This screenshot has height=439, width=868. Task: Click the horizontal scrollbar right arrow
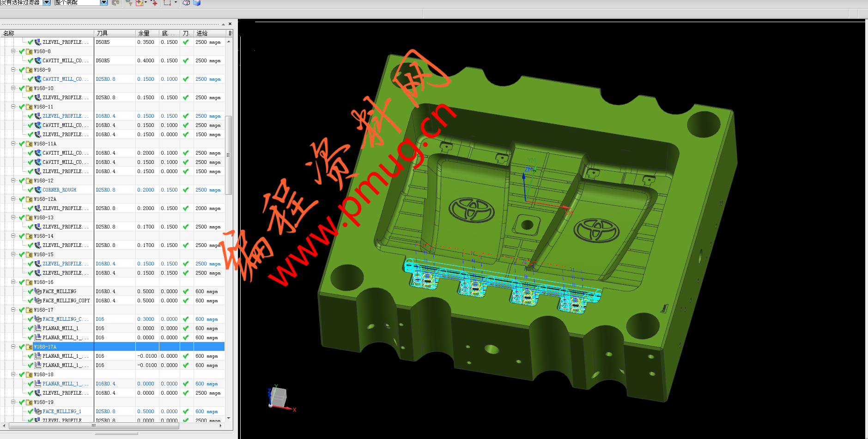pyautogui.click(x=221, y=426)
